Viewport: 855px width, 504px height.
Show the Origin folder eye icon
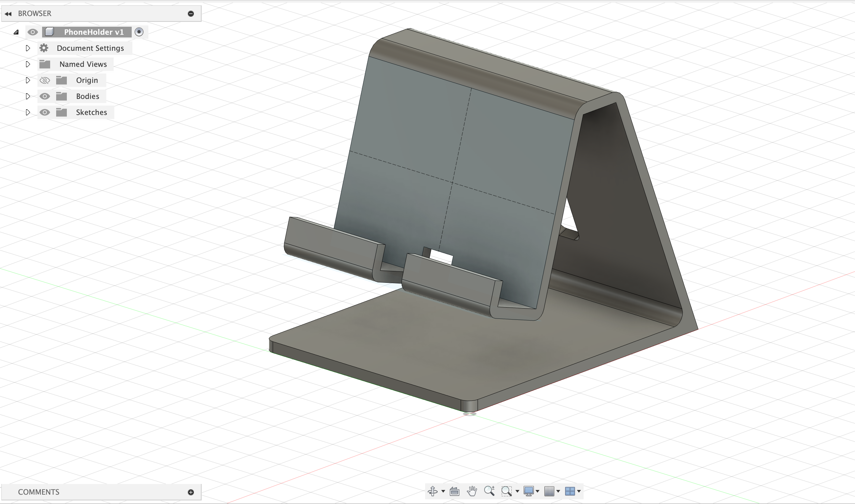click(45, 81)
